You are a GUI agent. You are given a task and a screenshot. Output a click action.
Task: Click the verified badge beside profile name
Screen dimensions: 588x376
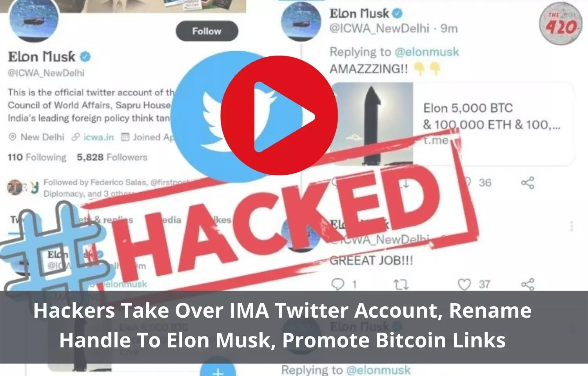point(85,57)
